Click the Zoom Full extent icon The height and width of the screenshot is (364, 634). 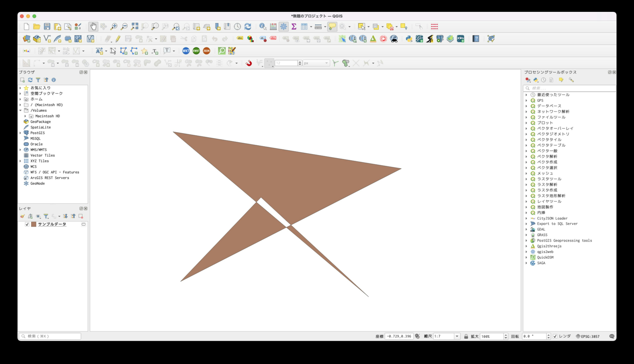point(135,27)
